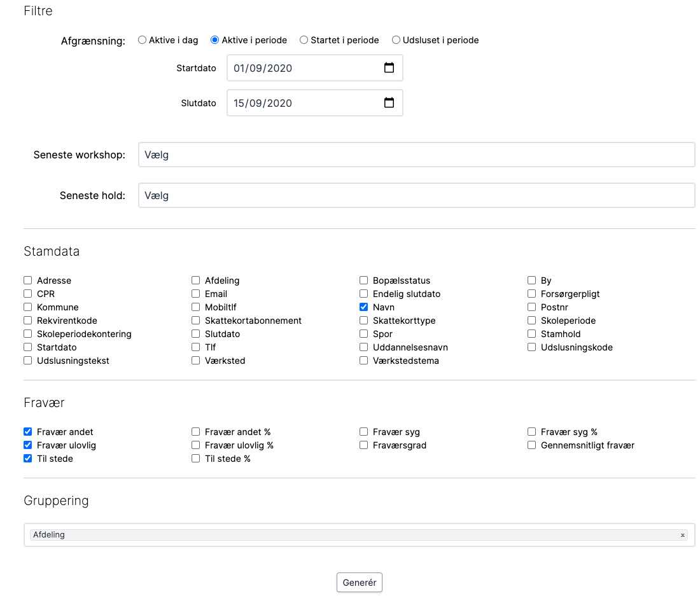Remove the Afdeling grouping tag
The width and height of the screenshot is (700, 596).
(x=683, y=535)
